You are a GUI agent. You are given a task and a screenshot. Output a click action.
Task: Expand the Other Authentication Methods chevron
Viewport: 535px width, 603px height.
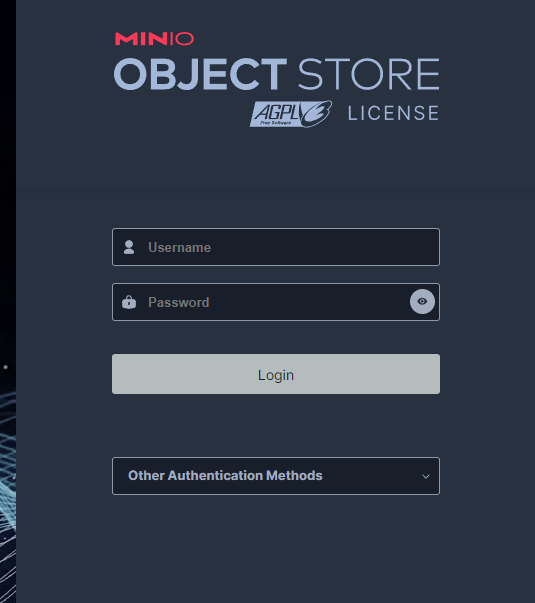point(426,476)
